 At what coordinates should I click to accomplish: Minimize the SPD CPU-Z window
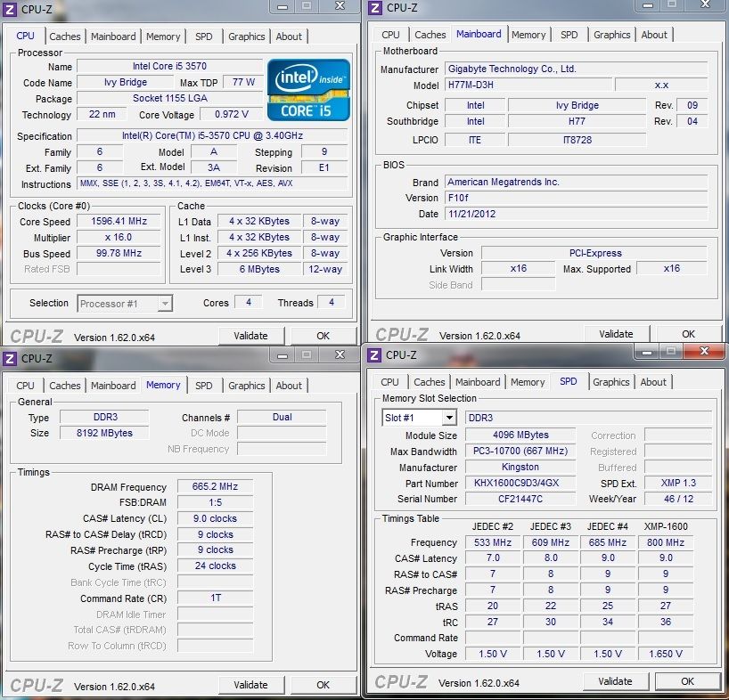[x=646, y=352]
